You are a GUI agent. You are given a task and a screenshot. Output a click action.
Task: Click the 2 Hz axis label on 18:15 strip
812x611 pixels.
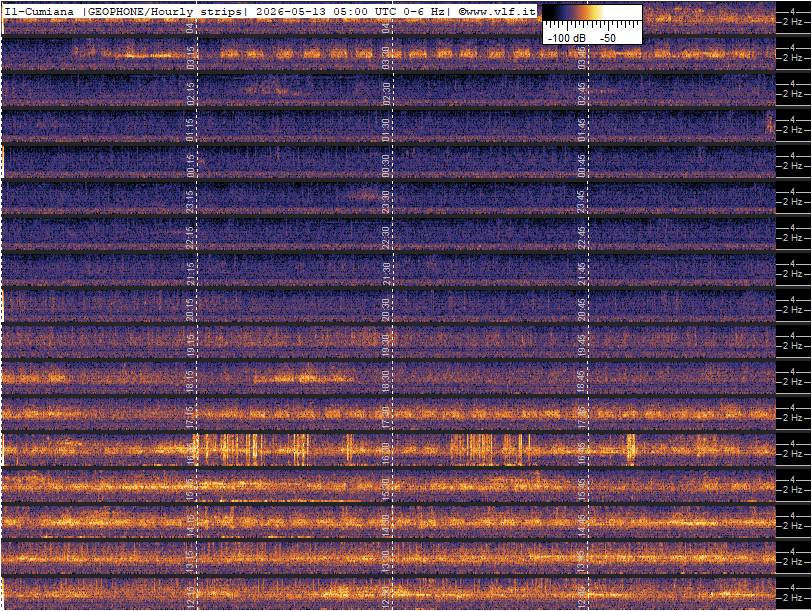[793, 382]
